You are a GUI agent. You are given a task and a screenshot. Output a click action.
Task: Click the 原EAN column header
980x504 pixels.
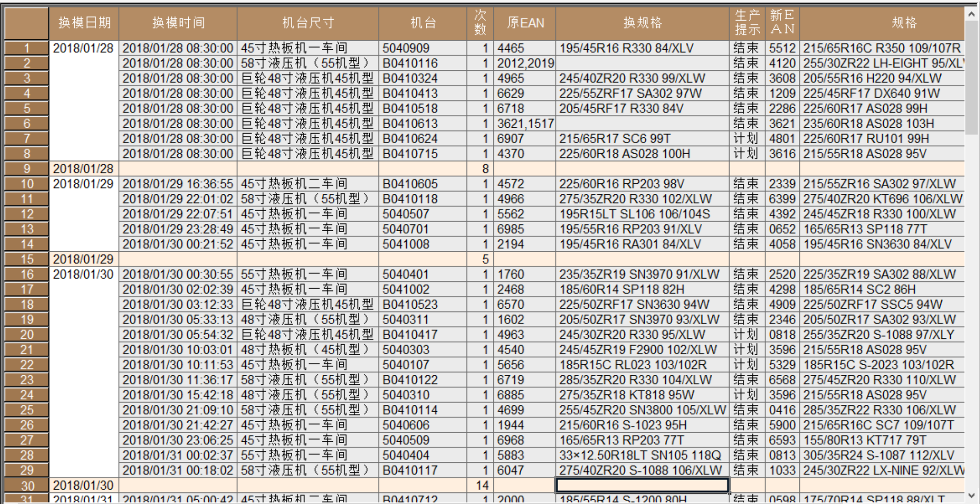tap(525, 23)
